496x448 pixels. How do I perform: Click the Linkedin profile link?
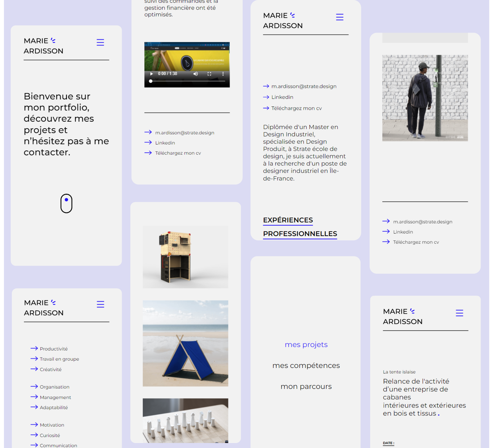pos(283,97)
